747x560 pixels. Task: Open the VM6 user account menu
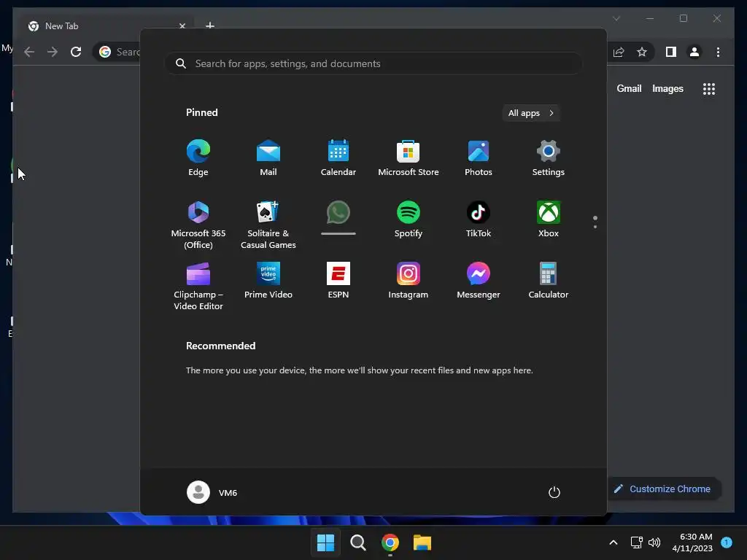pos(212,492)
